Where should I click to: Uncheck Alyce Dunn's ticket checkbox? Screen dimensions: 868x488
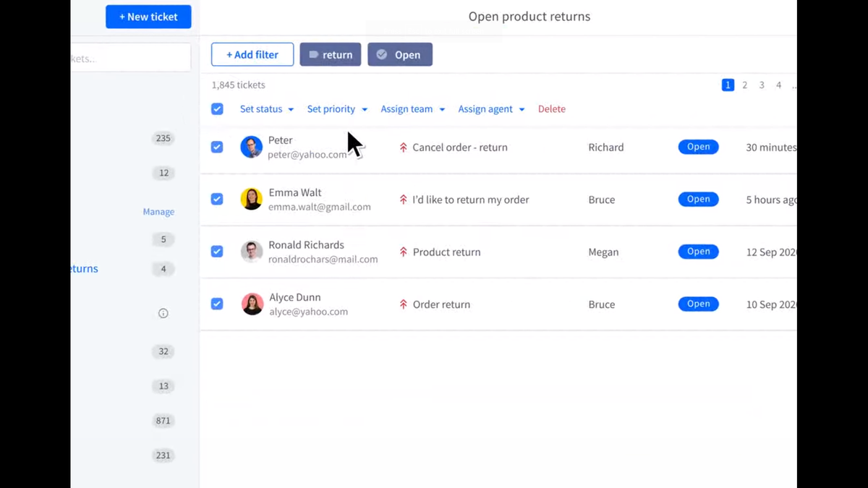(217, 304)
